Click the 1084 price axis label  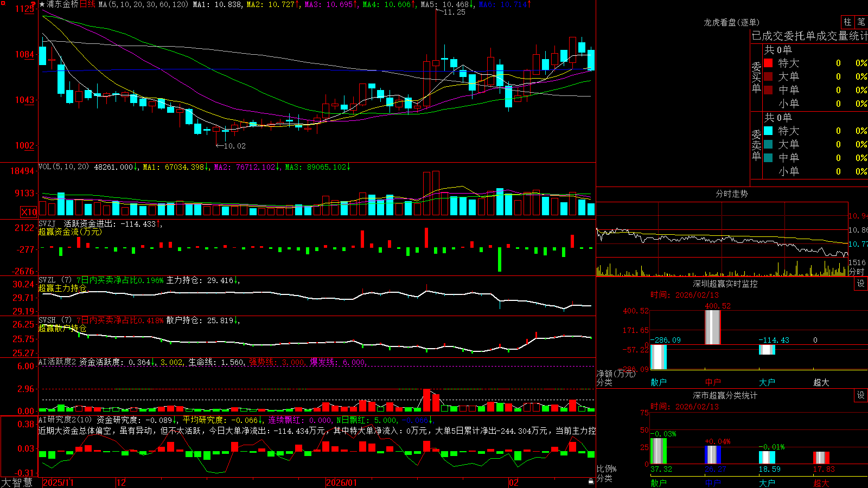tap(24, 54)
